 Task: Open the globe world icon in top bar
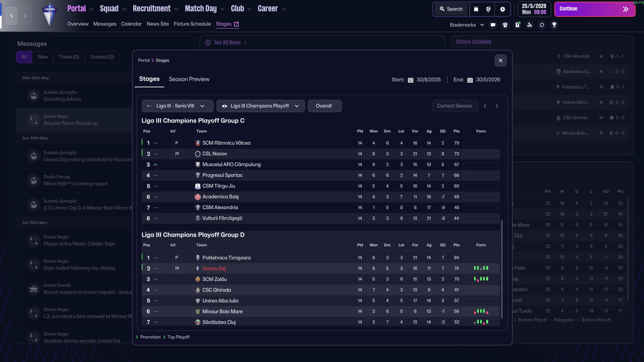pyautogui.click(x=489, y=9)
